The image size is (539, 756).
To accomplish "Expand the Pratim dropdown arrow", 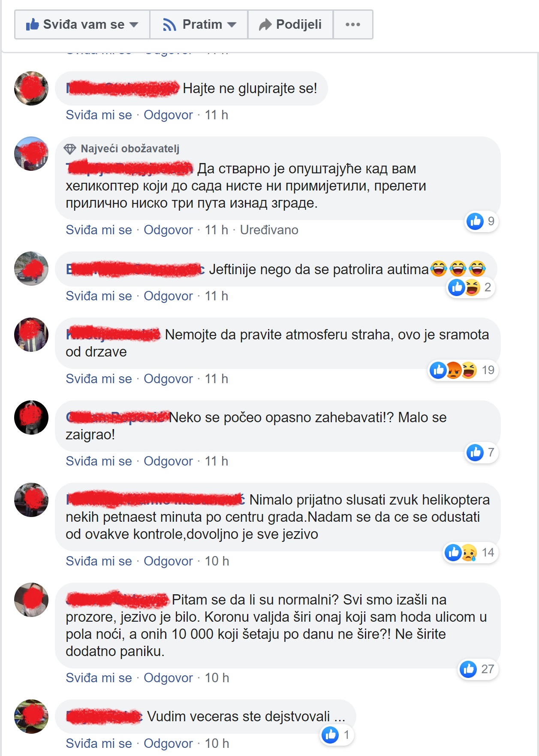I will click(x=232, y=25).
